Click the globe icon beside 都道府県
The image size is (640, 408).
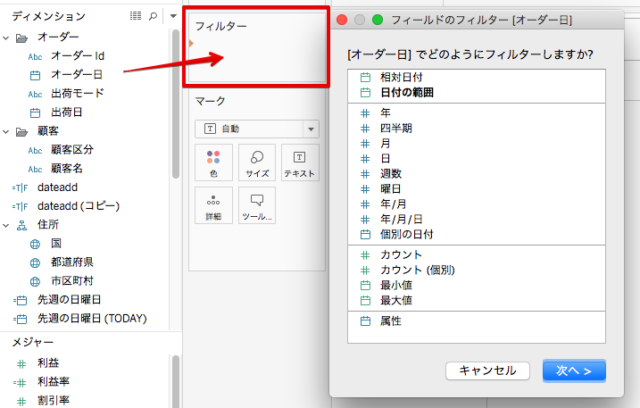pyautogui.click(x=35, y=263)
